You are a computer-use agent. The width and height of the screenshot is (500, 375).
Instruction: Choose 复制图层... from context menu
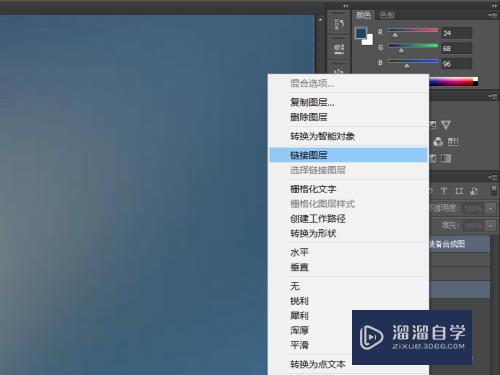pyautogui.click(x=348, y=102)
